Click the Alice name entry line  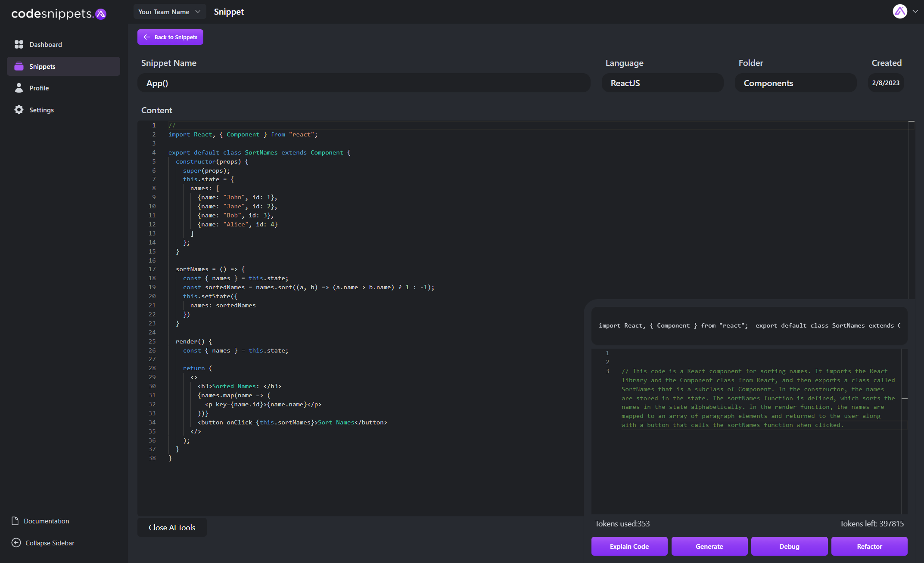pos(237,224)
